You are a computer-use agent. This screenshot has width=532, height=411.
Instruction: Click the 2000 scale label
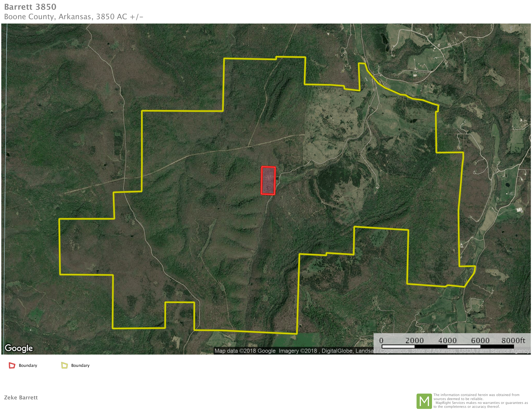pos(414,340)
